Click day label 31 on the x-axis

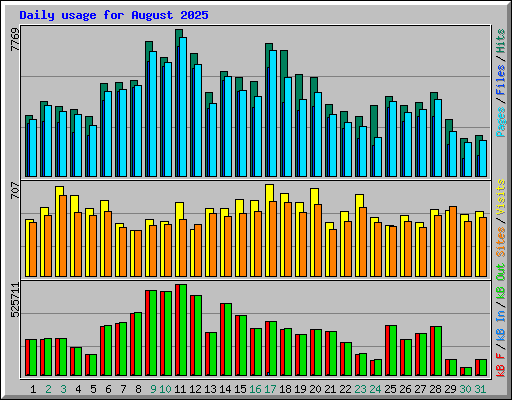tap(480, 389)
